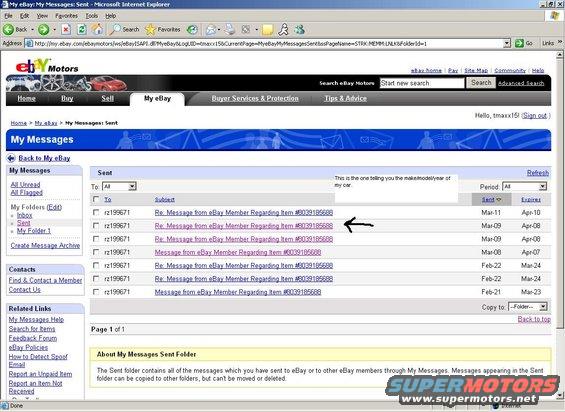The width and height of the screenshot is (565, 412).
Task: Open the Print/Edit toolbar dropdown arrow
Action: click(x=256, y=30)
